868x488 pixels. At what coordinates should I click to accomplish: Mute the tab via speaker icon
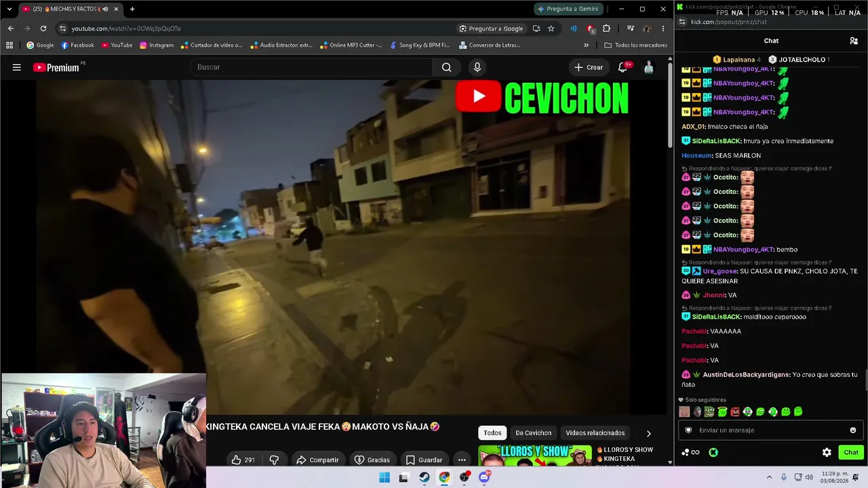pyautogui.click(x=105, y=9)
